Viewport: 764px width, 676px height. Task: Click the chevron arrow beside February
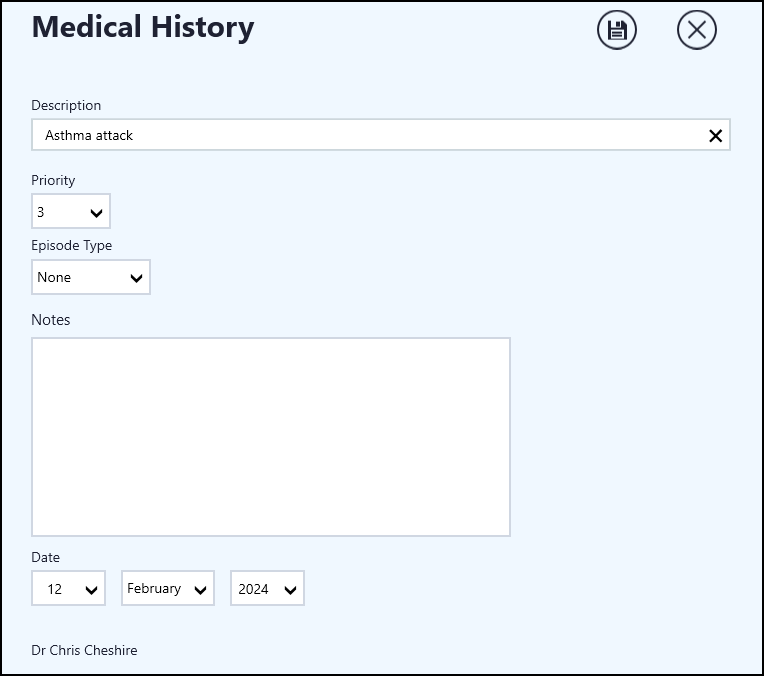201,590
